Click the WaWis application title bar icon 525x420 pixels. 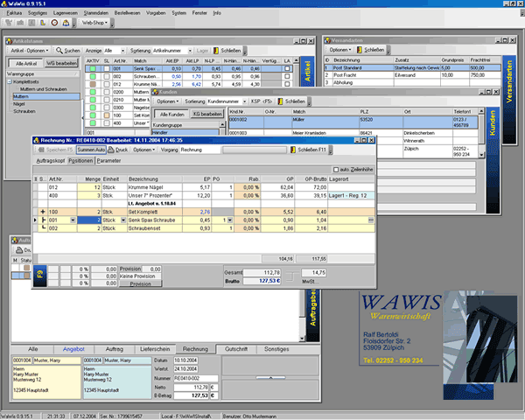(3, 3)
